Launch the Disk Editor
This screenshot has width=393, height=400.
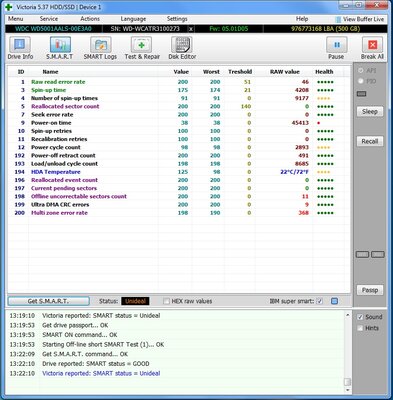pyautogui.click(x=182, y=45)
